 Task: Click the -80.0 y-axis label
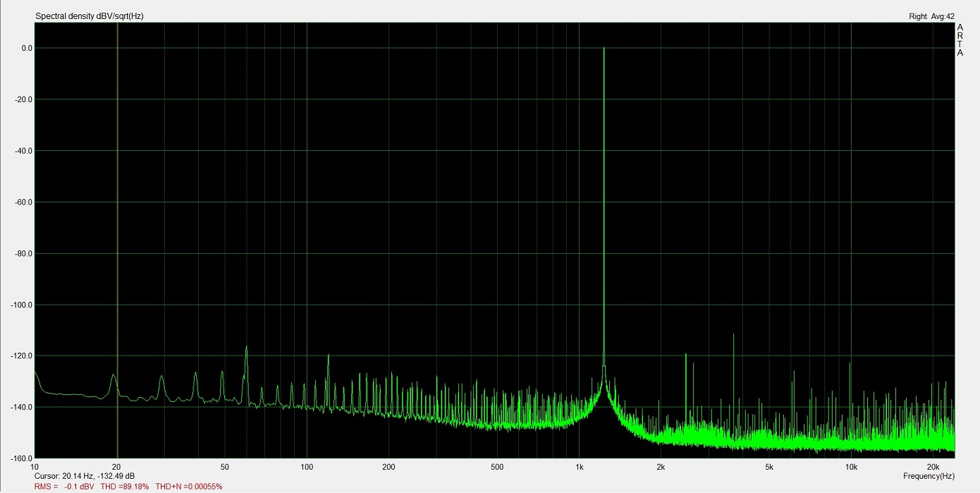click(23, 253)
